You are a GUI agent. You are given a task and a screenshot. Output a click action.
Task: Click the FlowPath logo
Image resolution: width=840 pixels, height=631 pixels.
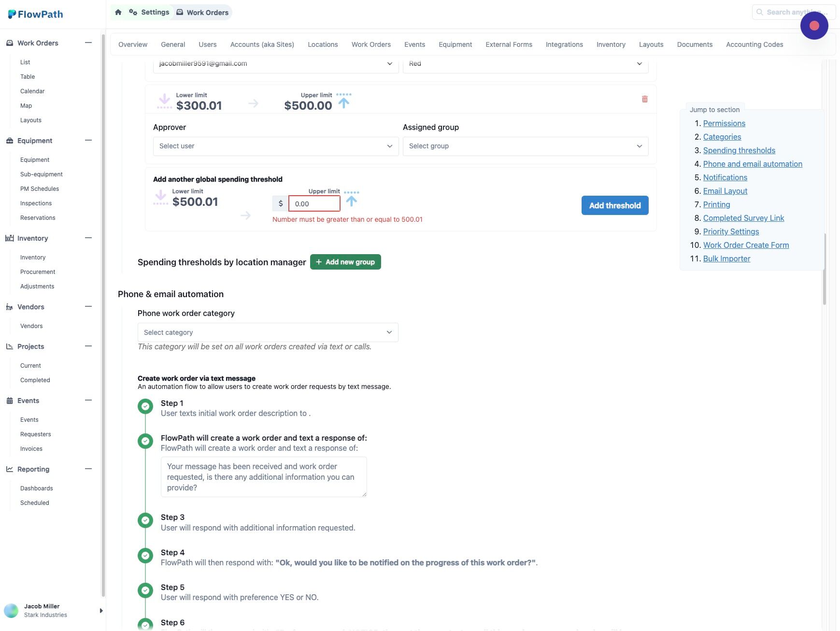click(36, 14)
